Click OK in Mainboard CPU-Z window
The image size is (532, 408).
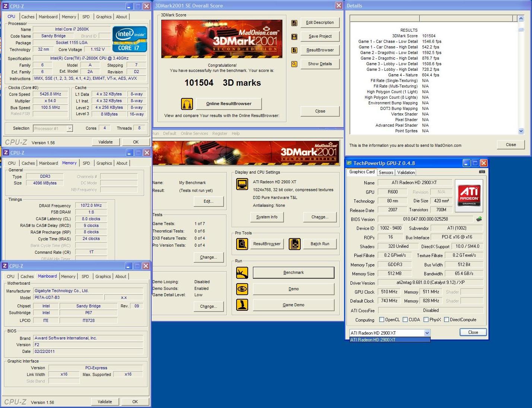tap(135, 402)
